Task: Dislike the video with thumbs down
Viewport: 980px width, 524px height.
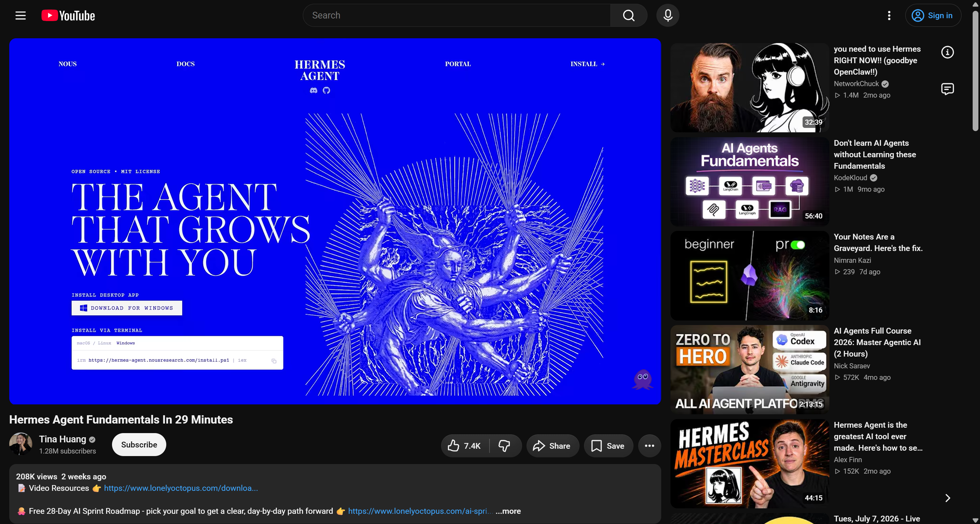Action: (x=505, y=446)
